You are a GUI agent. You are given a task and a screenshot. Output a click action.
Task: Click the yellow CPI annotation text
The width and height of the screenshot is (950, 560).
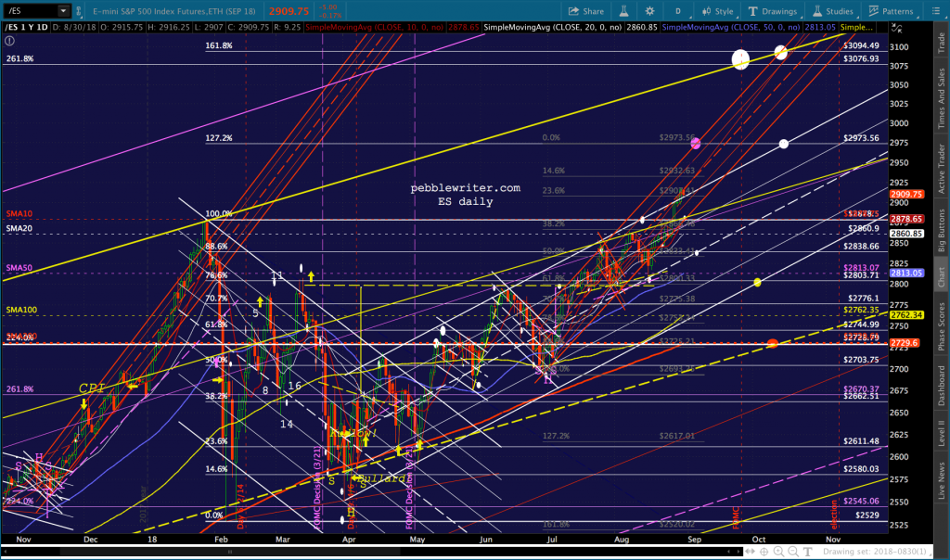coord(92,388)
